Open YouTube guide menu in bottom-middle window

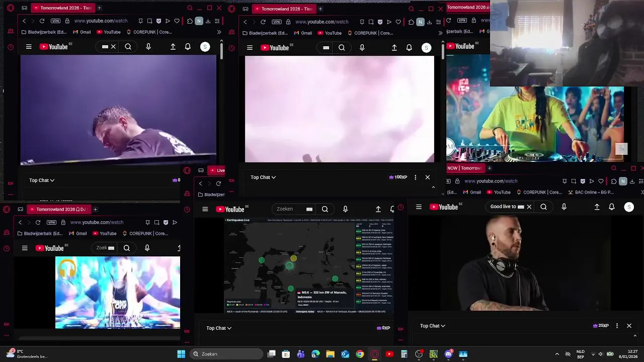[205, 209]
